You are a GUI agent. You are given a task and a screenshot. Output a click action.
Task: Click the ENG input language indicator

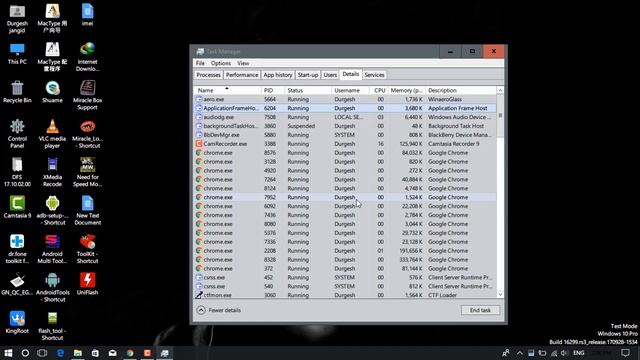click(x=578, y=353)
